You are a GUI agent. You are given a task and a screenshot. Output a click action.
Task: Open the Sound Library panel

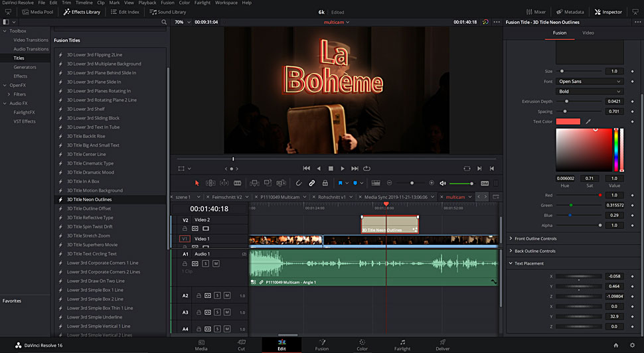(x=167, y=12)
